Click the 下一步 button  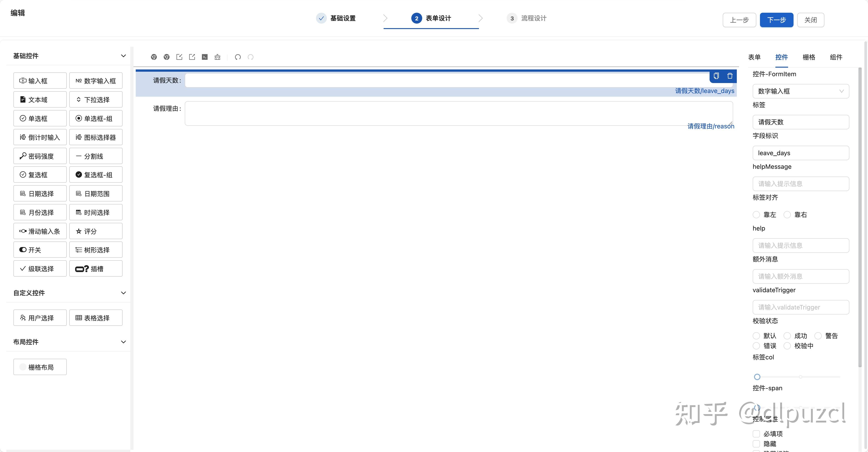(776, 20)
